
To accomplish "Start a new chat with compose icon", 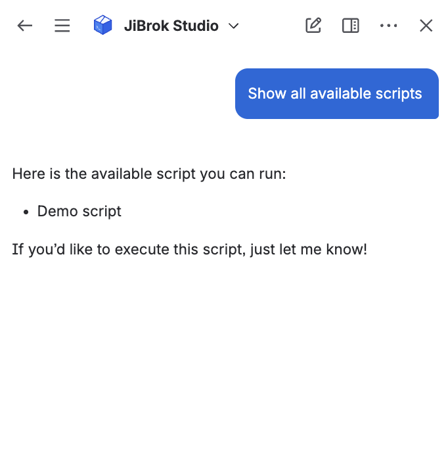I will [x=313, y=26].
